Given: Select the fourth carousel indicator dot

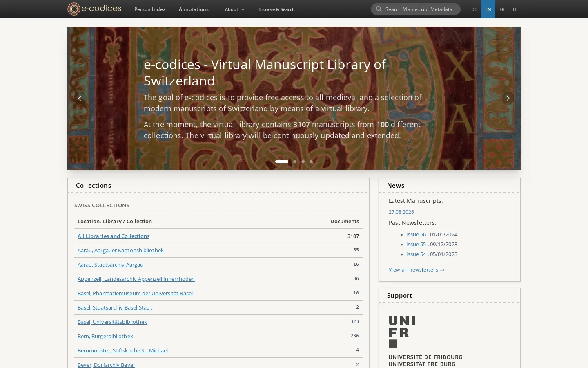Looking at the screenshot, I should (311, 162).
